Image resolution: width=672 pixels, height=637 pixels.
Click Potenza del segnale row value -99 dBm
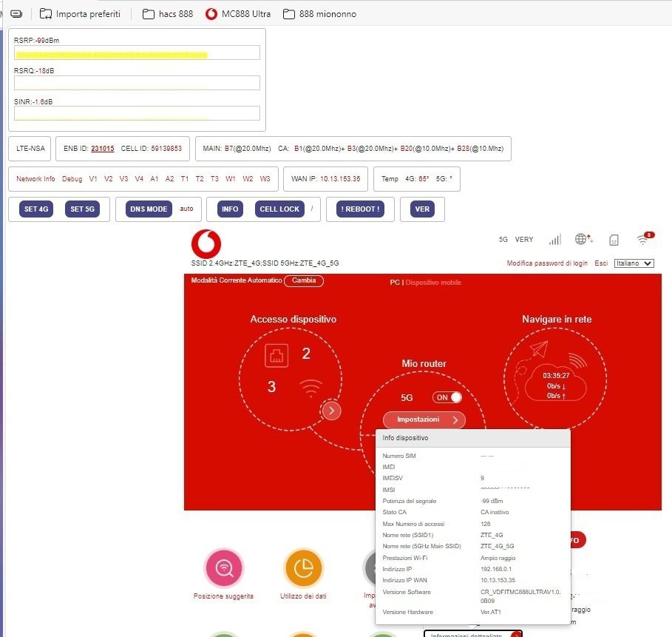click(x=492, y=501)
